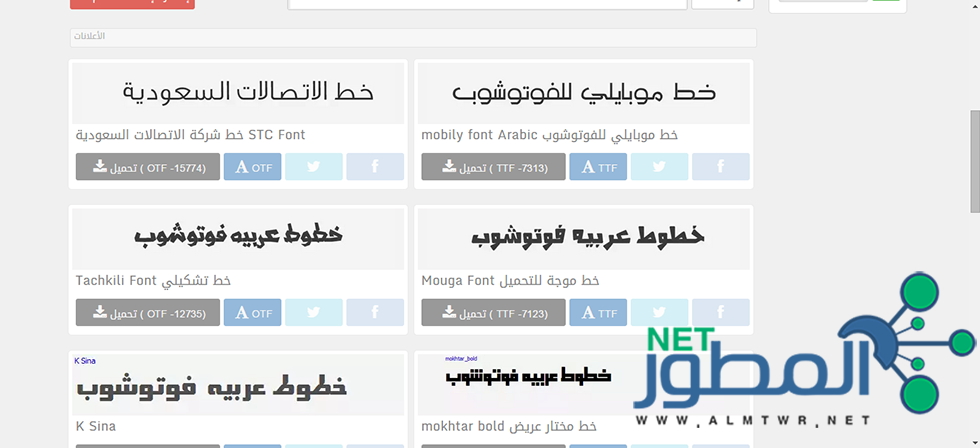Open the mobily font Arabic title link
This screenshot has height=448, width=980.
(550, 135)
